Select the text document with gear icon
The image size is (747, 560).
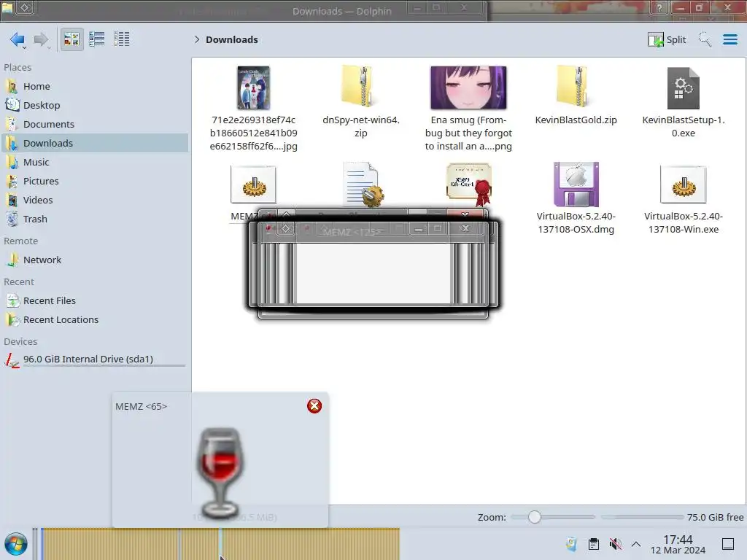coord(363,184)
